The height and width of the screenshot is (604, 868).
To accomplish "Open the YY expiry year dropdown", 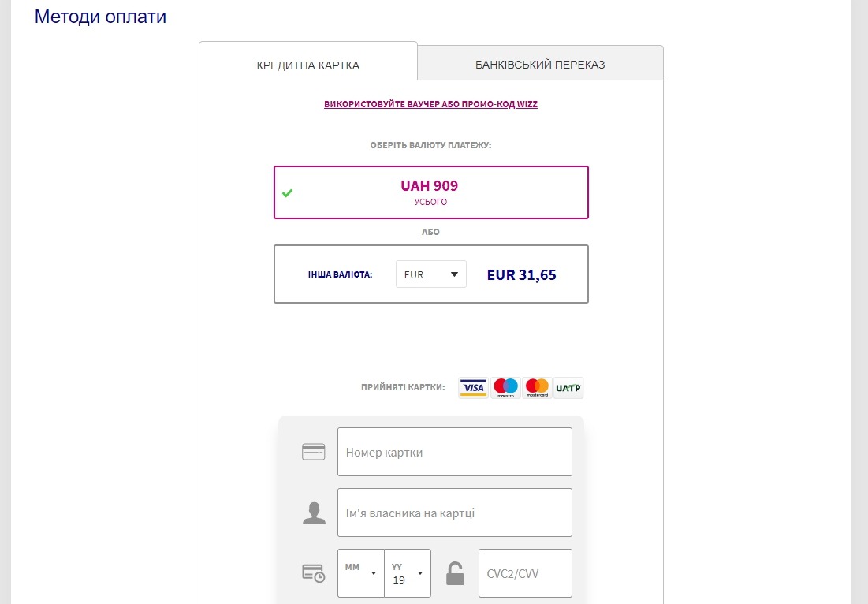I will [408, 573].
